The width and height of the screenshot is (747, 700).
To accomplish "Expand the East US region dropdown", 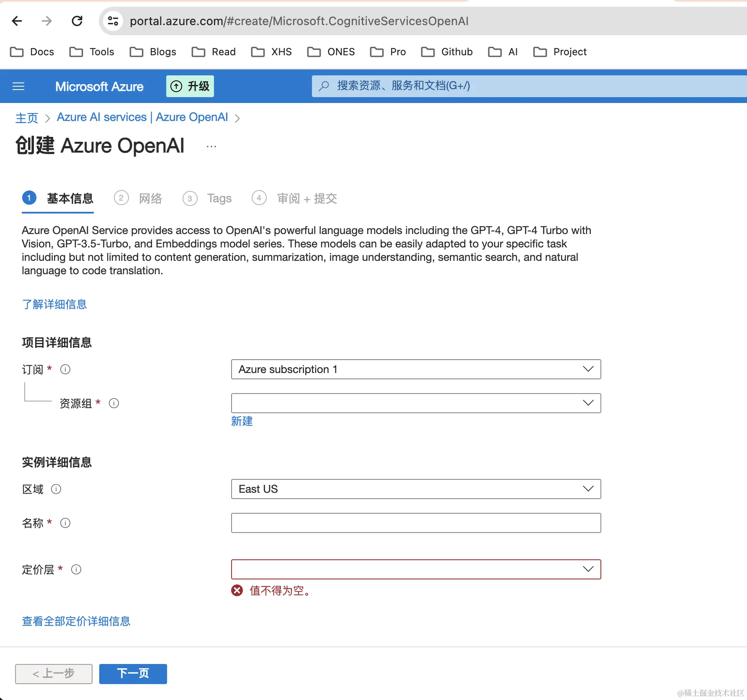I will coord(416,489).
